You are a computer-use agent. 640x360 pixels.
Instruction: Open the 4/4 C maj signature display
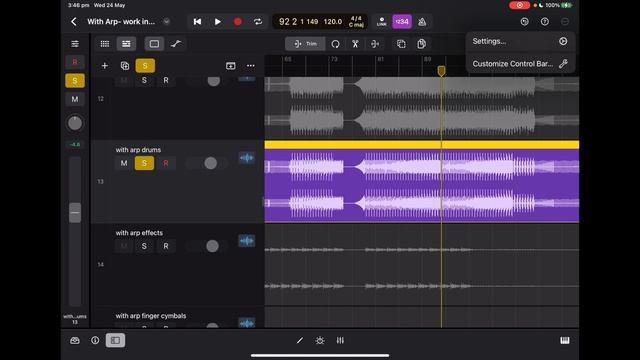[356, 22]
